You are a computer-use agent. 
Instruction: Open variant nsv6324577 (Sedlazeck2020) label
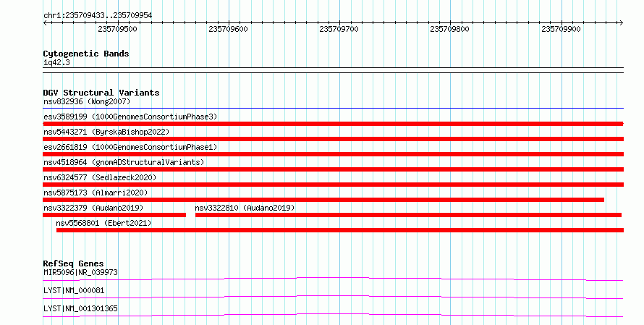pyautogui.click(x=100, y=177)
